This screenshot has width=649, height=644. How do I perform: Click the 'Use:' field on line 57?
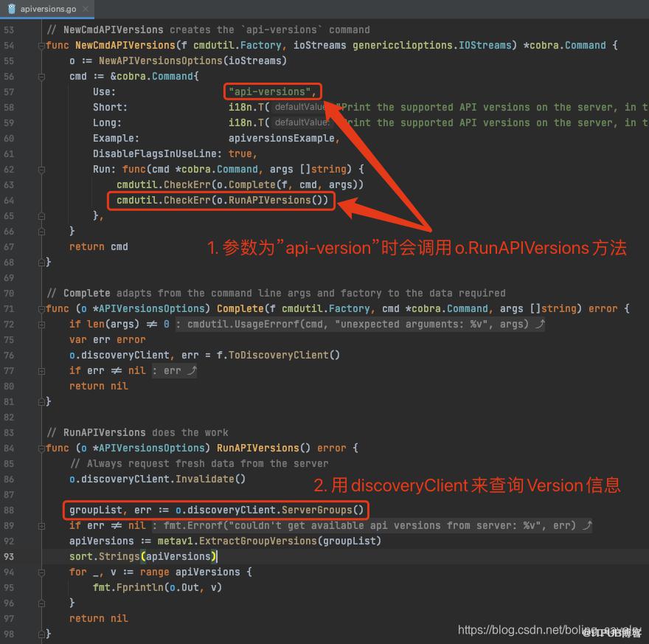click(104, 92)
